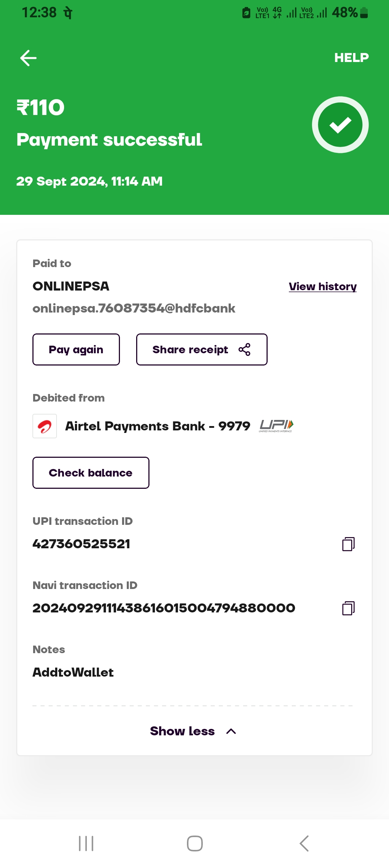Tap the Airtel Payments Bank logo

pos(45,426)
